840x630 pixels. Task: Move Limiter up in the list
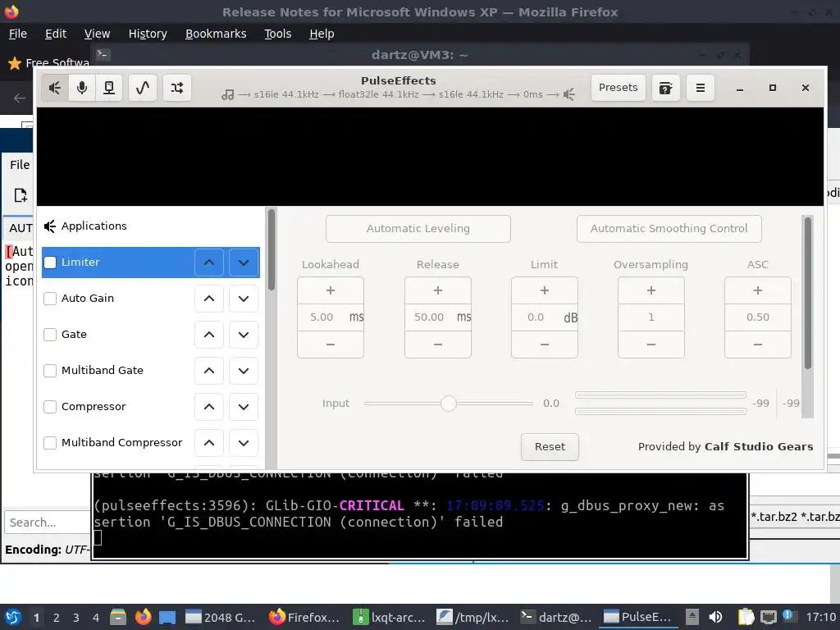coord(209,262)
